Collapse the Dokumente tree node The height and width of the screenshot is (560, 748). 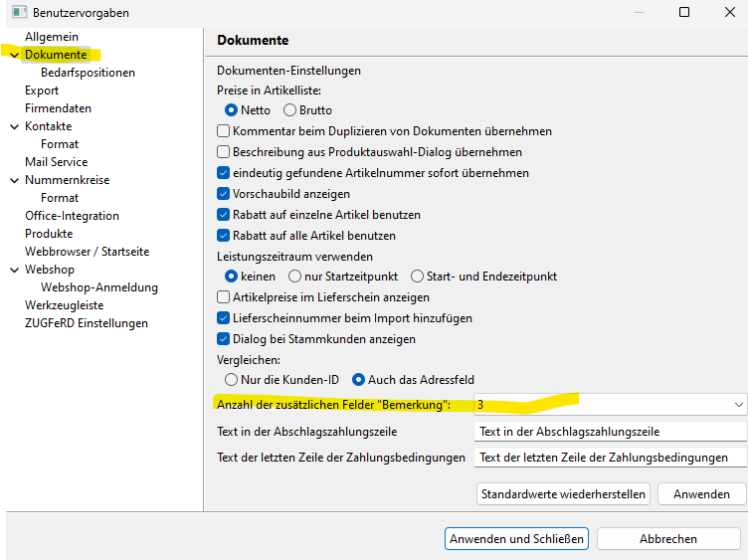click(14, 55)
